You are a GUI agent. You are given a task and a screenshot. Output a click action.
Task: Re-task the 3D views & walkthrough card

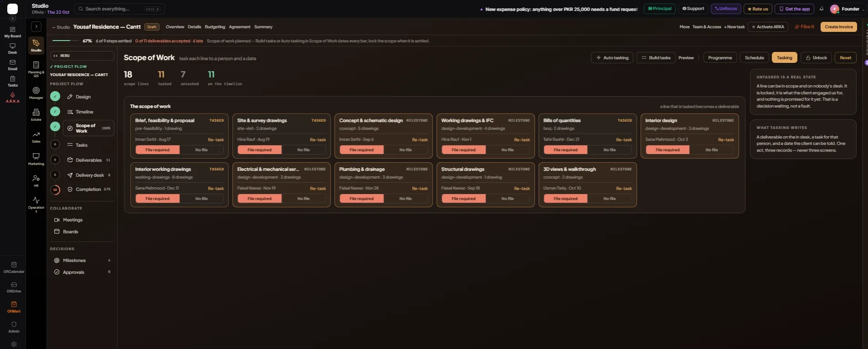click(624, 189)
